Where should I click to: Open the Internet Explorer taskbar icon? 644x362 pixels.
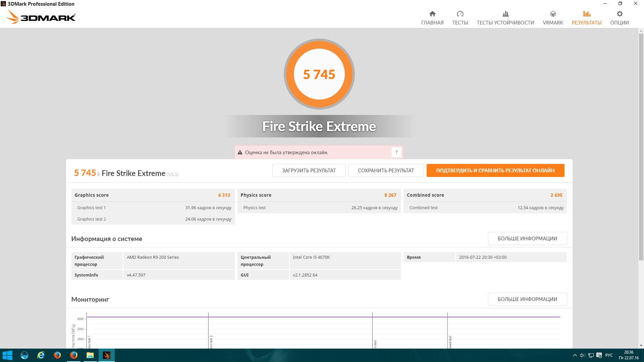[41, 355]
